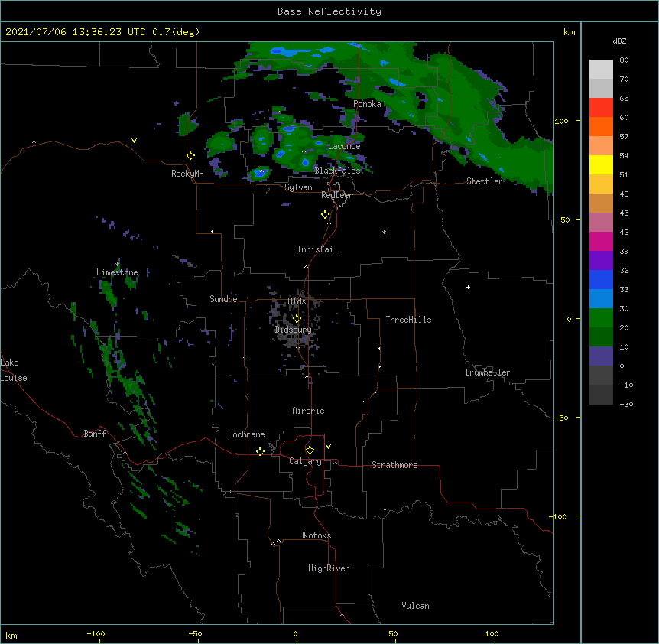Viewport: 659px width, 644px height.
Task: Click the Limestone label
Action: click(117, 272)
